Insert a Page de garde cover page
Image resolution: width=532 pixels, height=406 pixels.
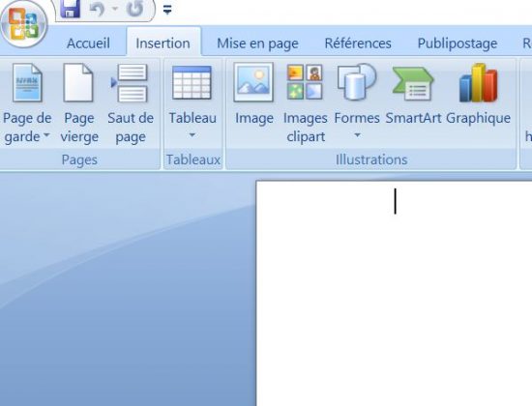tap(27, 103)
